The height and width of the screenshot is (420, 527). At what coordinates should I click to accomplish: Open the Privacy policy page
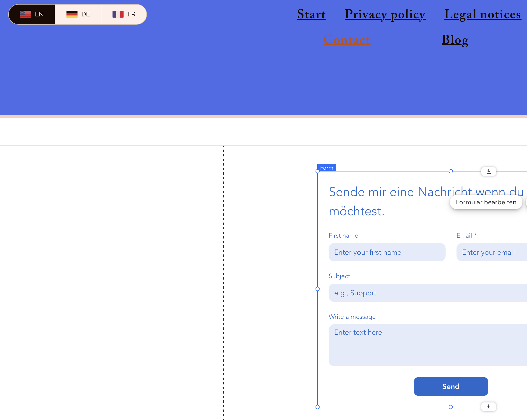coord(385,14)
